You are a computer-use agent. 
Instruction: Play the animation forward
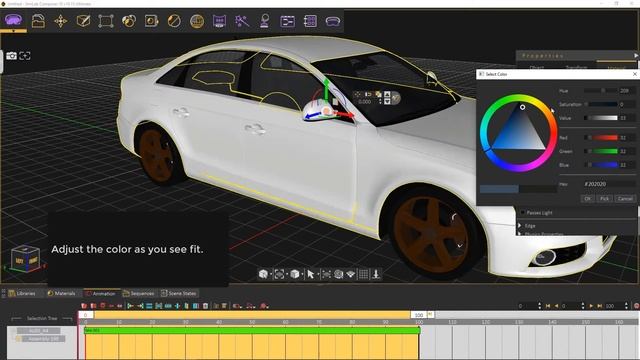591,306
